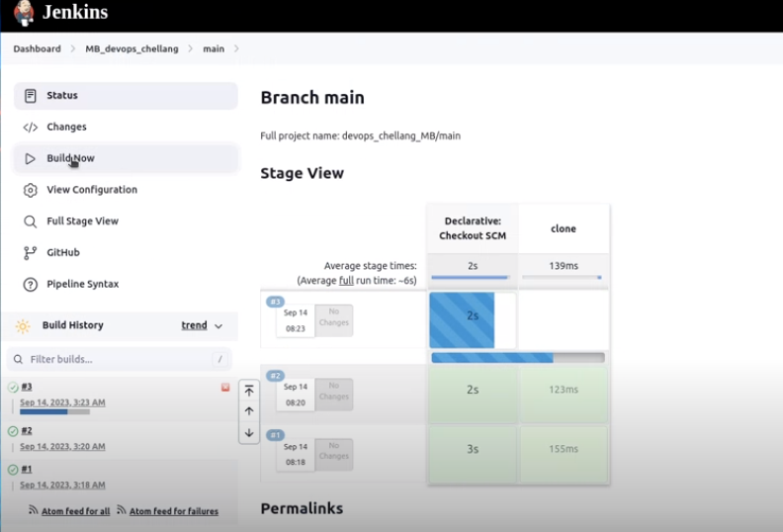Click RSS icon beside Atom feed for failures
Image resolution: width=783 pixels, height=532 pixels.
[x=122, y=510]
